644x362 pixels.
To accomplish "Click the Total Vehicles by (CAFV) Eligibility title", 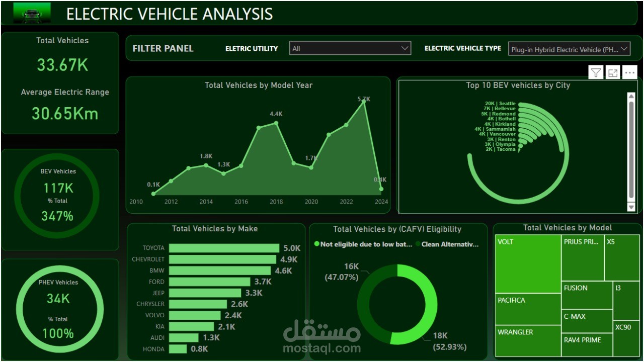I will click(397, 229).
